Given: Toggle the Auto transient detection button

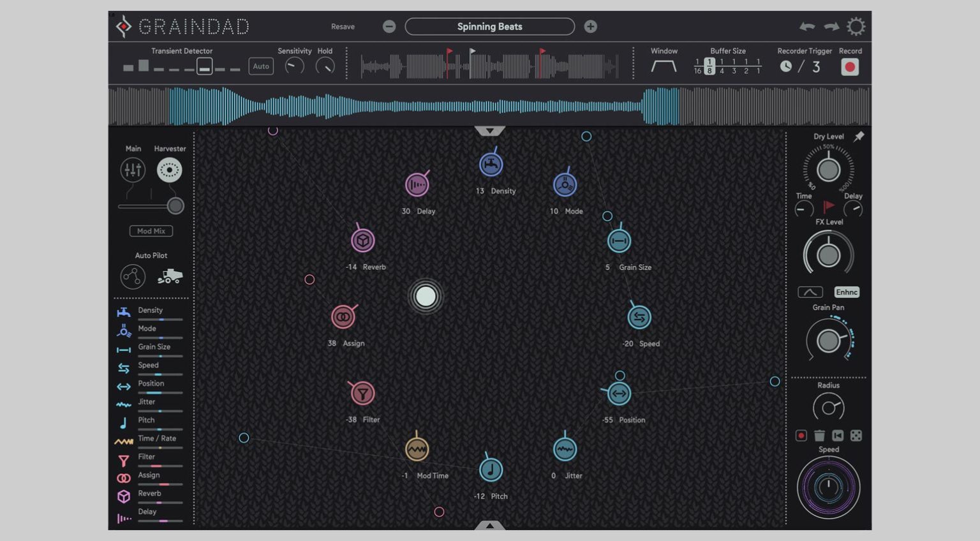Looking at the screenshot, I should pos(261,66).
